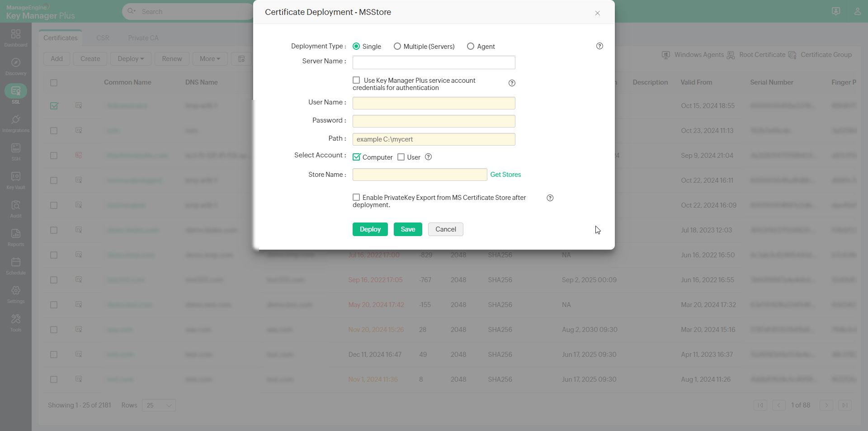Viewport: 868px width, 431px height.
Task: Open the Deploy dropdown in the toolbar
Action: pyautogui.click(x=131, y=59)
